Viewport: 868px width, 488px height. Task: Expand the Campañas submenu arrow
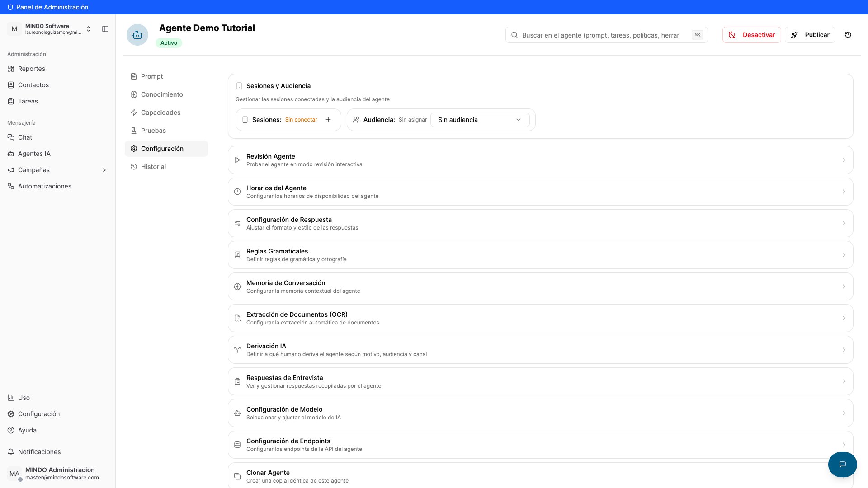[x=104, y=170]
